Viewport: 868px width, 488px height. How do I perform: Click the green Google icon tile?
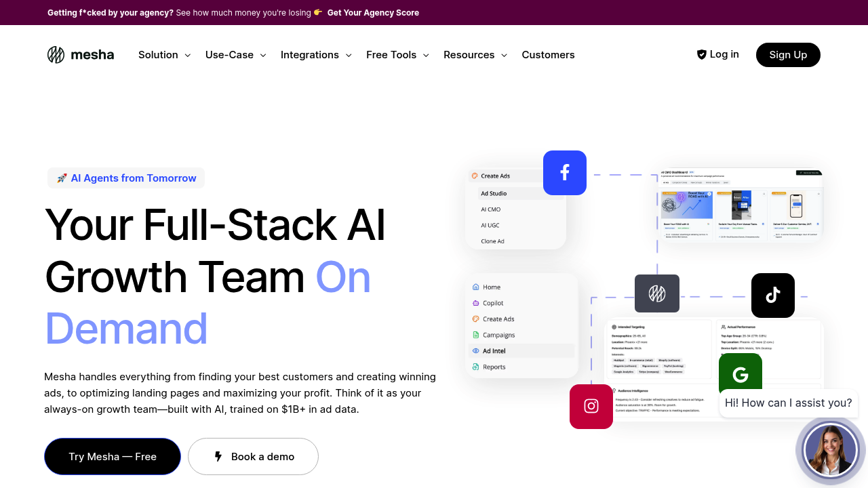click(x=740, y=372)
